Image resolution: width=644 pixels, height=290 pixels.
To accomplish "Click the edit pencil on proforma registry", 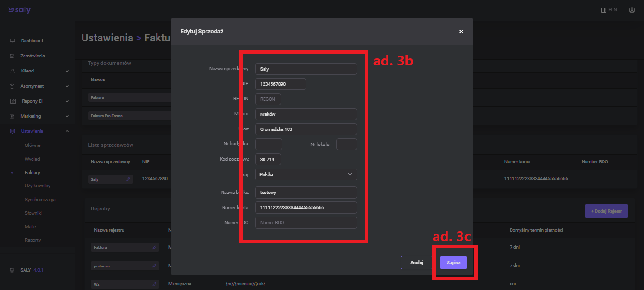I will coord(154,266).
